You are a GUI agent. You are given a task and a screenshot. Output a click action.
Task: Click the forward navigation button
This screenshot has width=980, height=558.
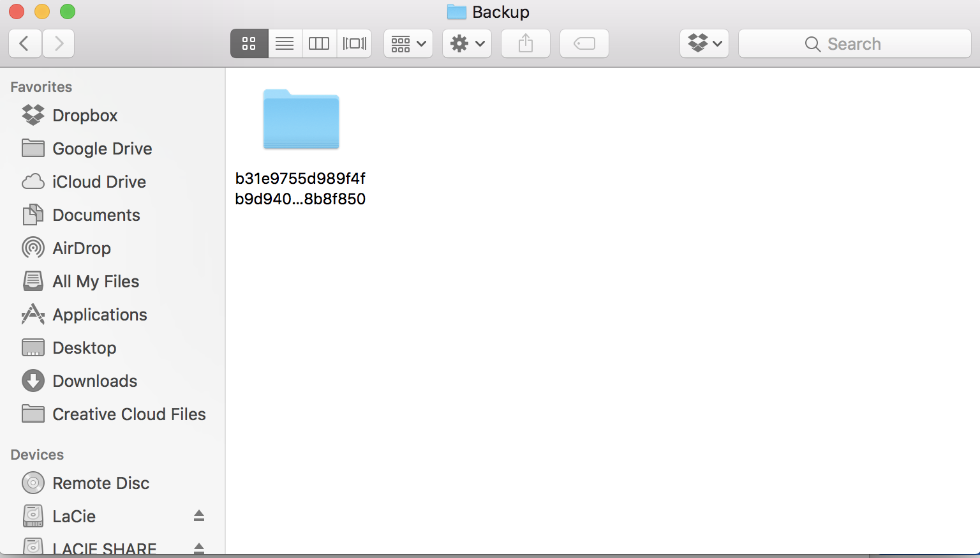point(58,43)
